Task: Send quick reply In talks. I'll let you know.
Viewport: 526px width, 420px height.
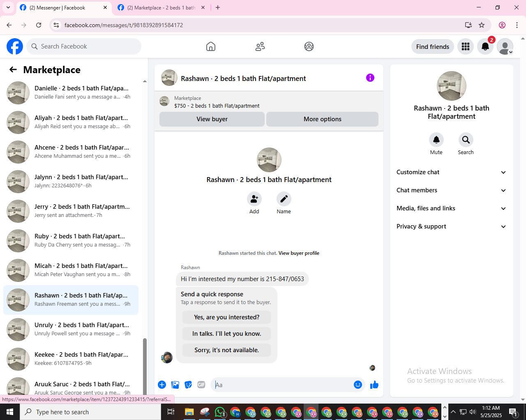Action: [x=226, y=334]
